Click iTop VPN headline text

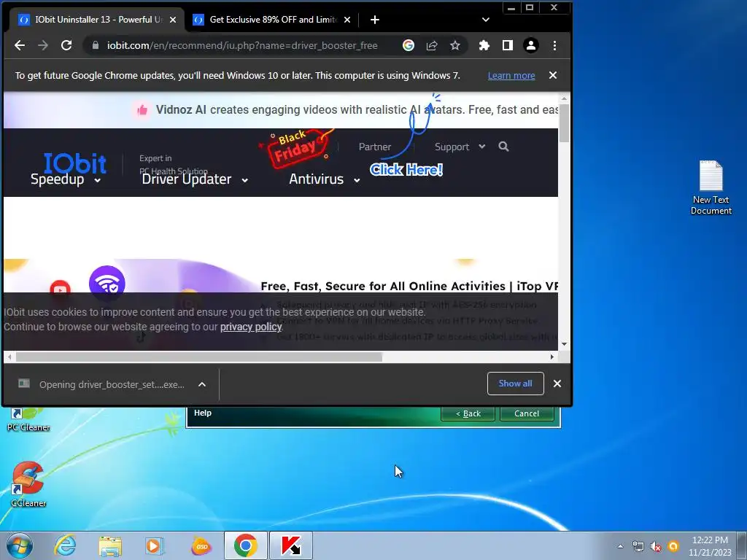click(x=409, y=286)
